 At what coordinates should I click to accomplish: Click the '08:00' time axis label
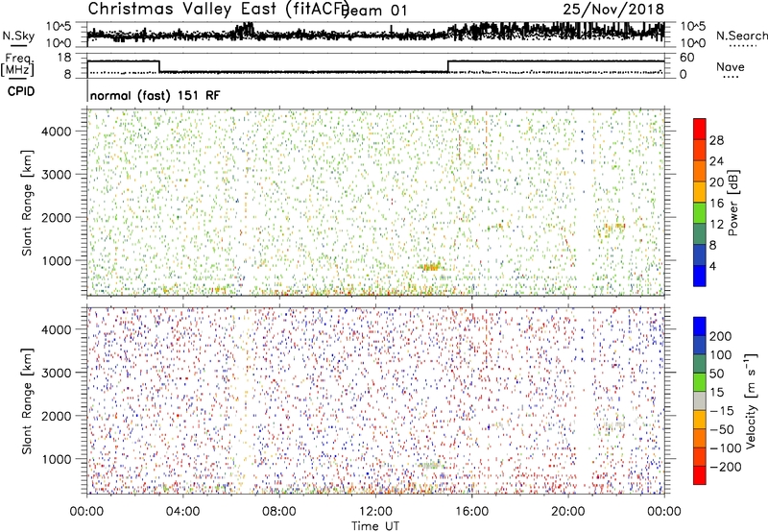click(x=279, y=512)
